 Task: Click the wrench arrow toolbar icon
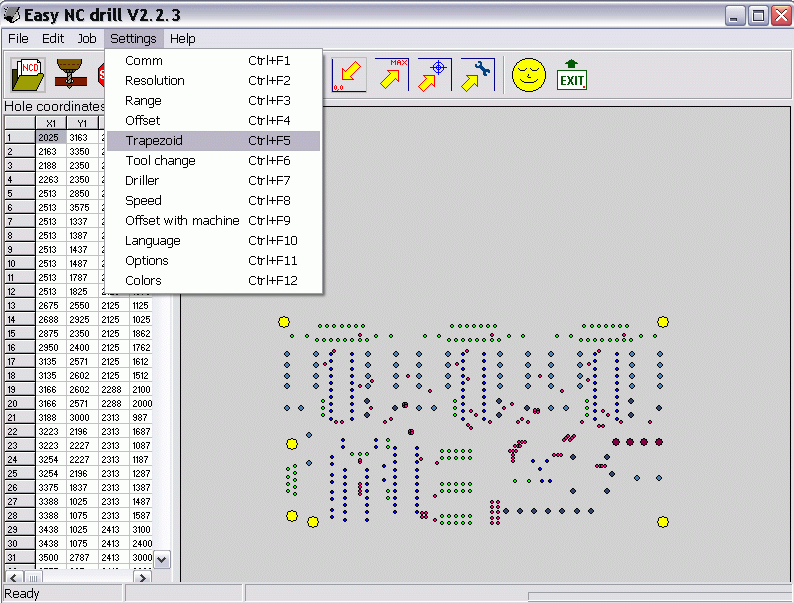478,74
